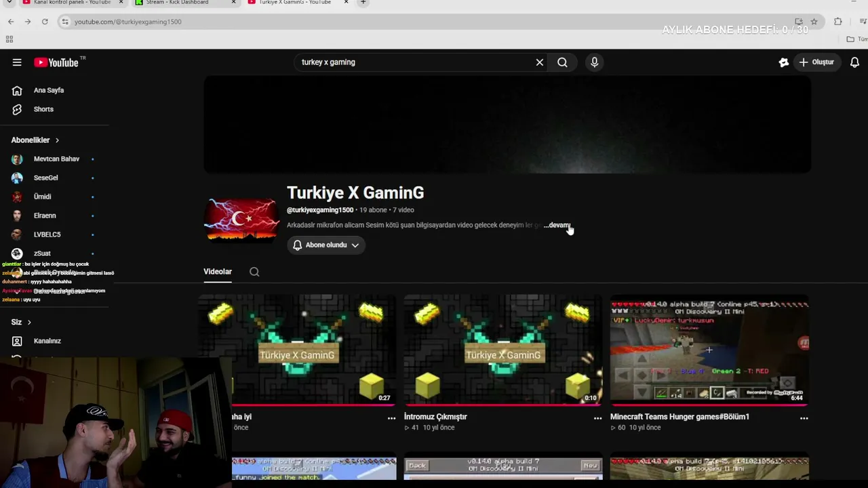The height and width of the screenshot is (488, 868).
Task: Expand the Abonelikler section
Action: [x=35, y=140]
